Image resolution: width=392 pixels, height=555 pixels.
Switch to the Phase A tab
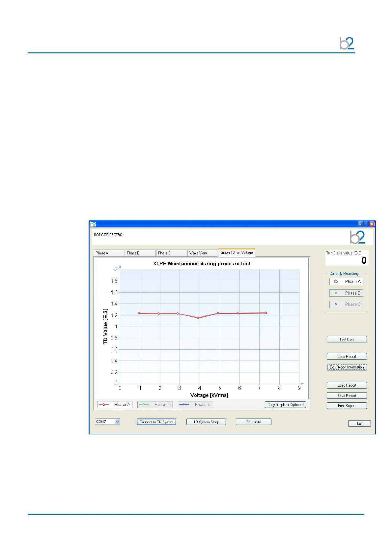pyautogui.click(x=109, y=253)
